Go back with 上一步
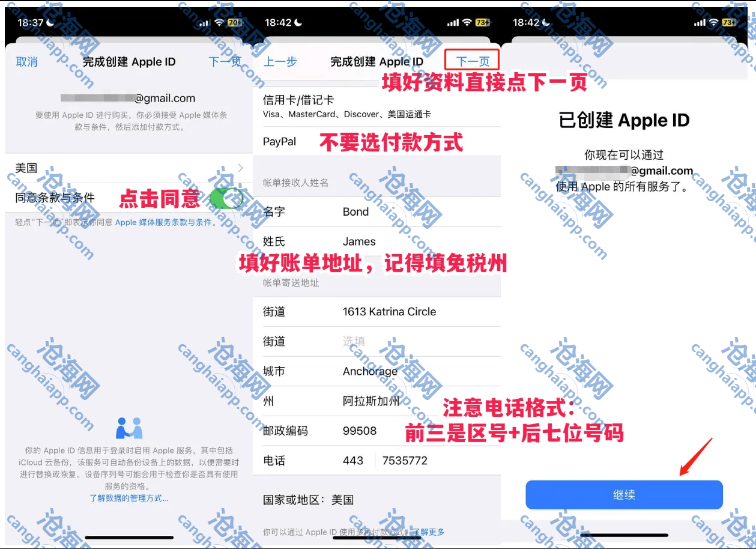The width and height of the screenshot is (756, 549). pyautogui.click(x=280, y=62)
